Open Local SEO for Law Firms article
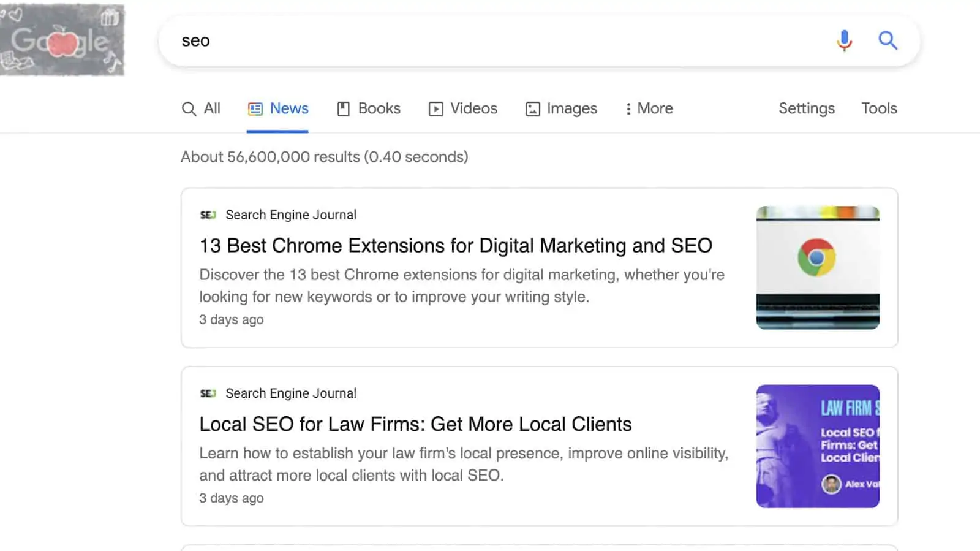 [x=415, y=424]
